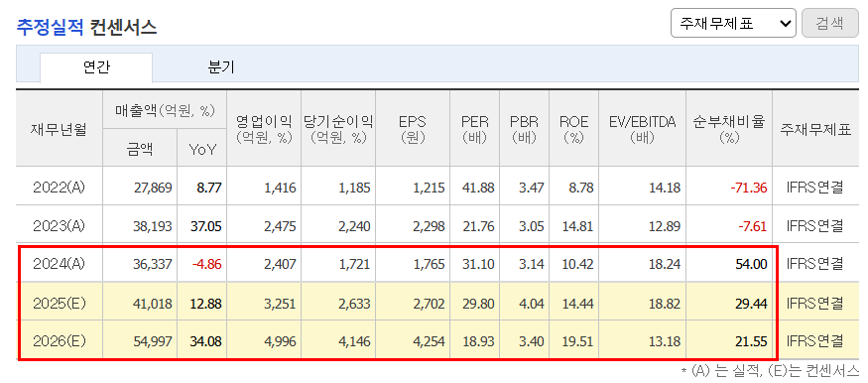Viewport: 868px width, 383px height.
Task: Click net debt ratio 29.44
Action: 752,304
